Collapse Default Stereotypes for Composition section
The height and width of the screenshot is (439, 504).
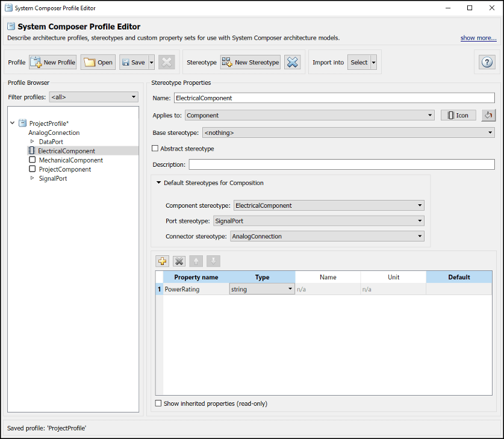click(x=158, y=182)
